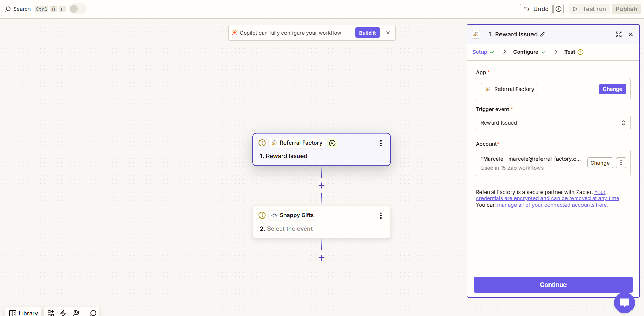The height and width of the screenshot is (316, 644).
Task: Change the Referral Factory app
Action: pos(612,89)
